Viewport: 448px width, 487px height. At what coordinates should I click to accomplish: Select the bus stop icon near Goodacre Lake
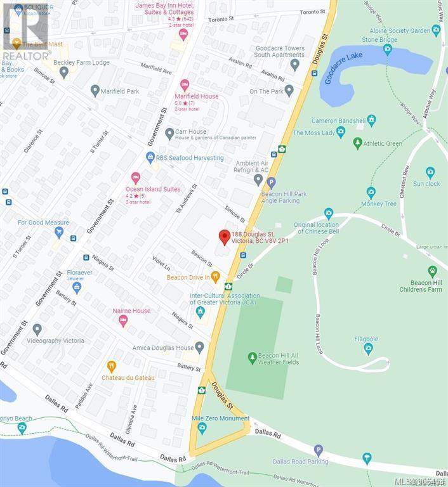(315, 74)
